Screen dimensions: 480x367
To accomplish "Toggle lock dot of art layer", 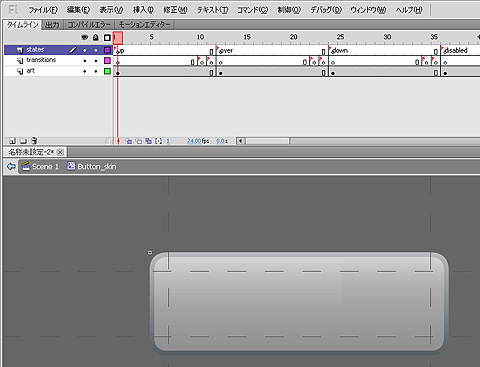I will coord(96,71).
